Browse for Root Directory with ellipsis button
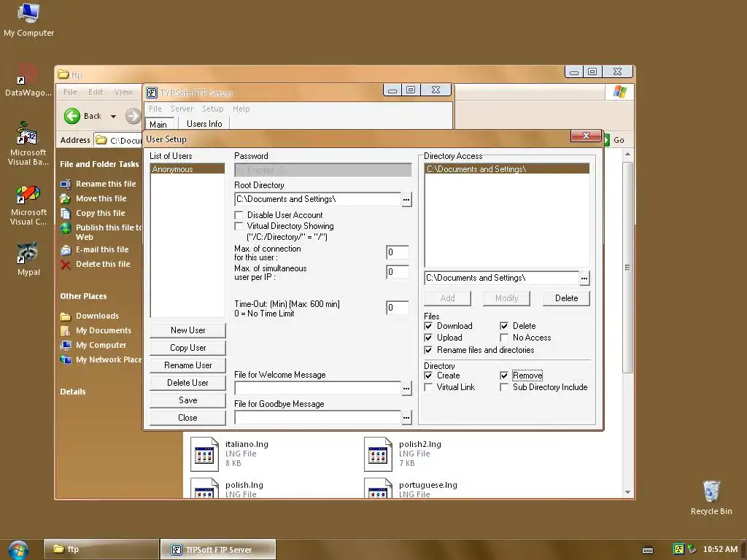 click(406, 200)
